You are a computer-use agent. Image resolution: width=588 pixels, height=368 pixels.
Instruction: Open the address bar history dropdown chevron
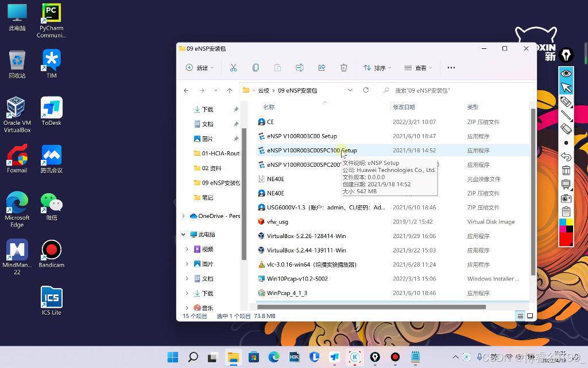pyautogui.click(x=350, y=90)
